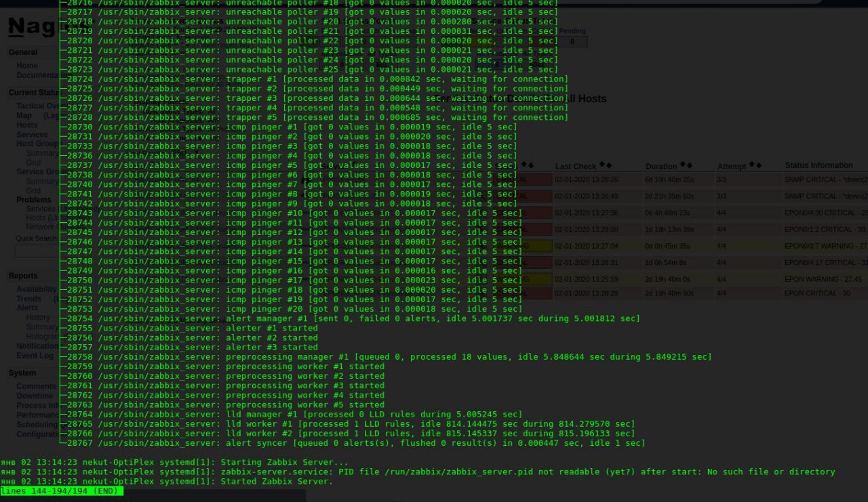Open Home link in Nagios sidebar

tap(27, 66)
